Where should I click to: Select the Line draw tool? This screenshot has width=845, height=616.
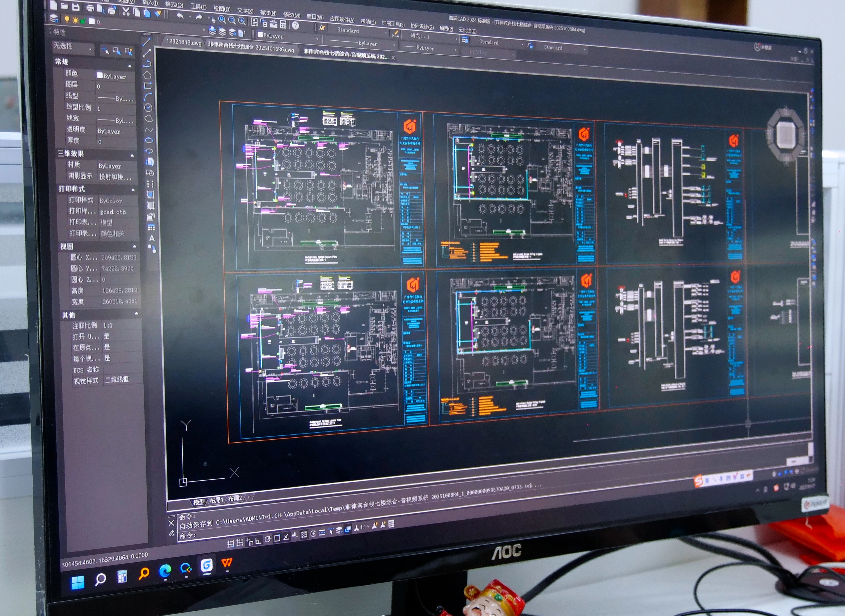pyautogui.click(x=146, y=42)
